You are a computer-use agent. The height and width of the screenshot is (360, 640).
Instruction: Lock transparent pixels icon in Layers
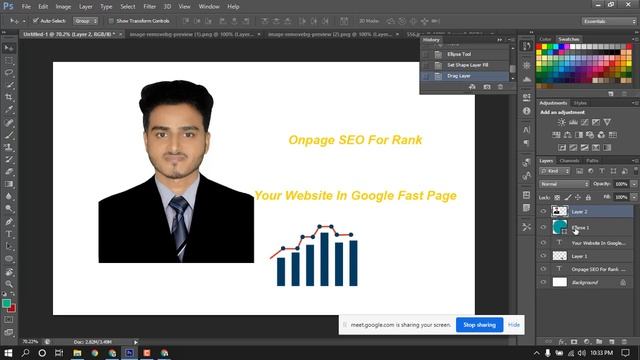point(557,197)
